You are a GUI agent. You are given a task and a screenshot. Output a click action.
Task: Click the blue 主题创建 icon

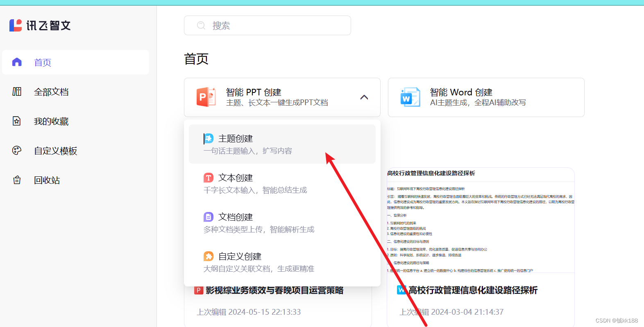209,138
